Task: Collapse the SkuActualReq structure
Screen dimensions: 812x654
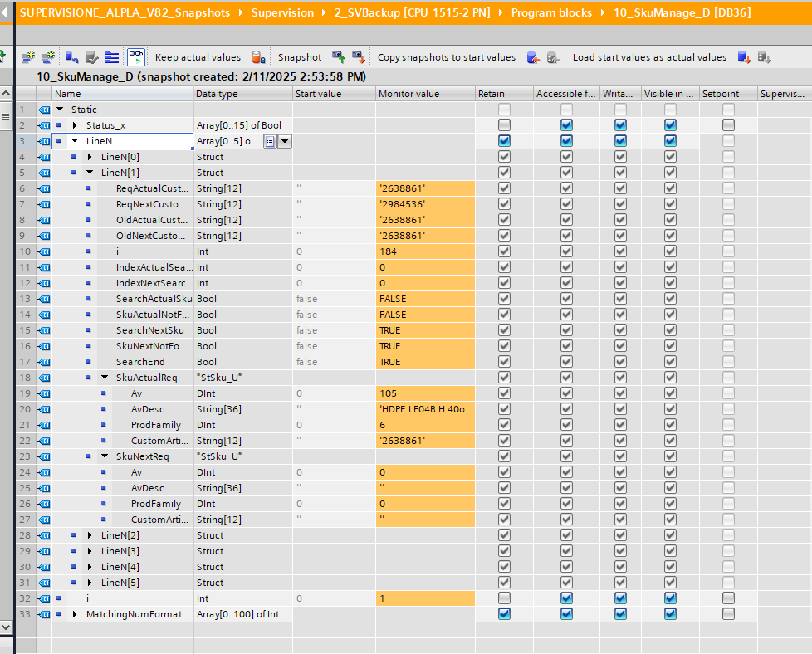Action: [105, 378]
